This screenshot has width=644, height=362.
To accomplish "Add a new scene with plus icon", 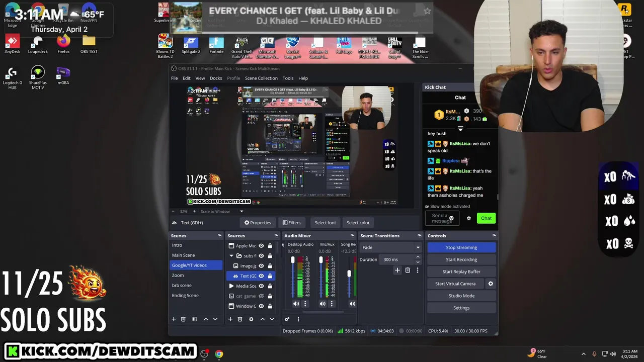I will (x=174, y=319).
